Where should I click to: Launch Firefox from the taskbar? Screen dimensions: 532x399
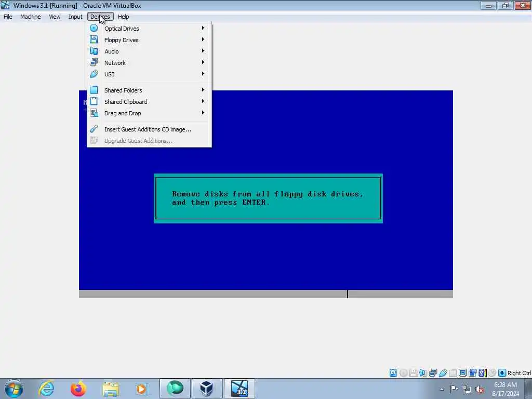(78, 389)
